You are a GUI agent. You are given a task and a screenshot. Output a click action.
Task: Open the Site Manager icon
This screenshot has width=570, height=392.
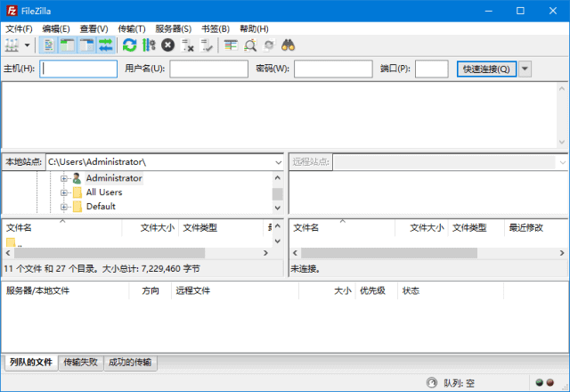tap(12, 45)
